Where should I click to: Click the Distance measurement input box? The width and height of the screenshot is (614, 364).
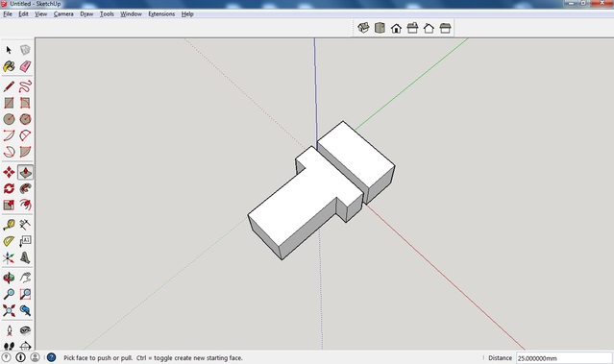click(564, 357)
